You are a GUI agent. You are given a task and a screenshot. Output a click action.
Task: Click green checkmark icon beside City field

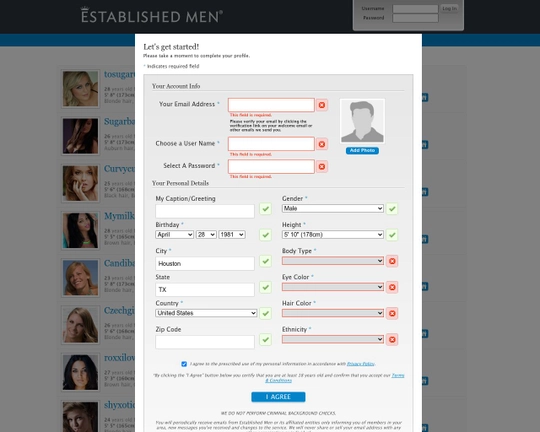[265, 261]
